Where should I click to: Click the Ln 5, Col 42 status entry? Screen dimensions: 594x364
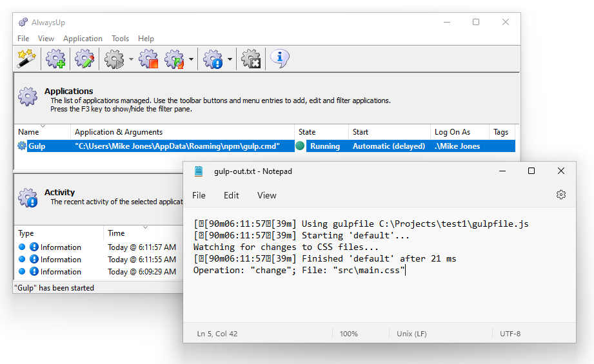click(217, 334)
